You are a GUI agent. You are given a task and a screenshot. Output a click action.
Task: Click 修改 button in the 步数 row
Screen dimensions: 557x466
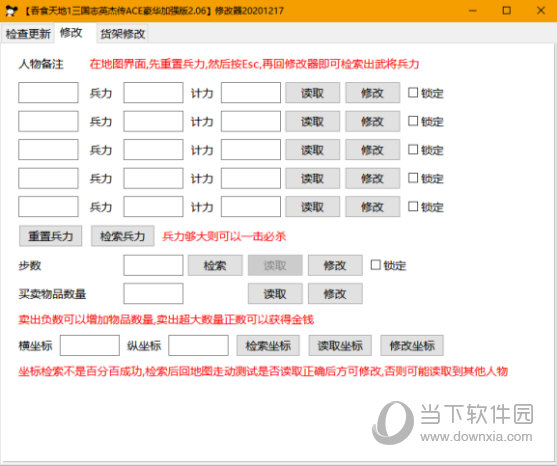335,265
